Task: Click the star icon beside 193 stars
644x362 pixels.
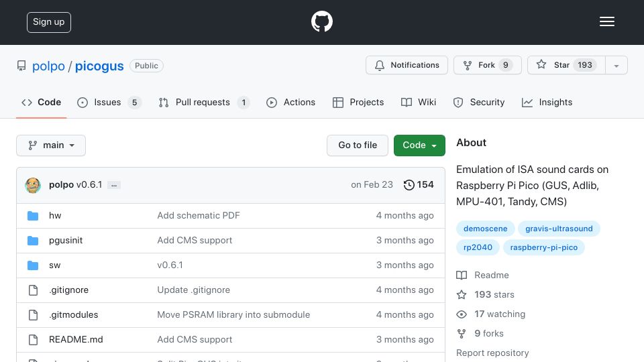Action: tap(462, 295)
